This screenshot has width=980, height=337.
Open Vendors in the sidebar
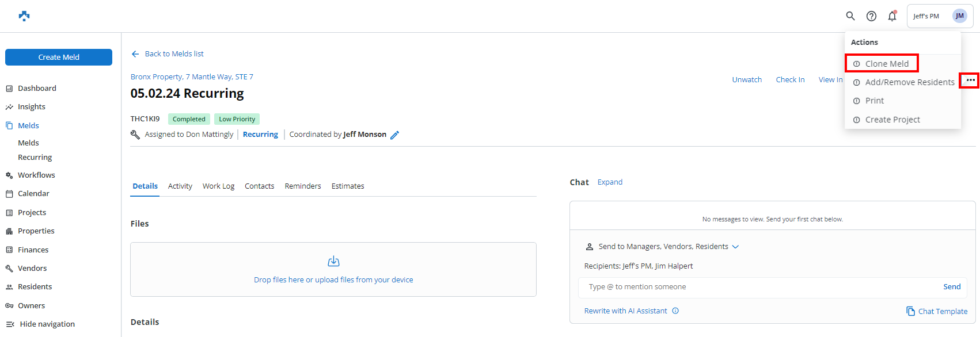(x=32, y=268)
